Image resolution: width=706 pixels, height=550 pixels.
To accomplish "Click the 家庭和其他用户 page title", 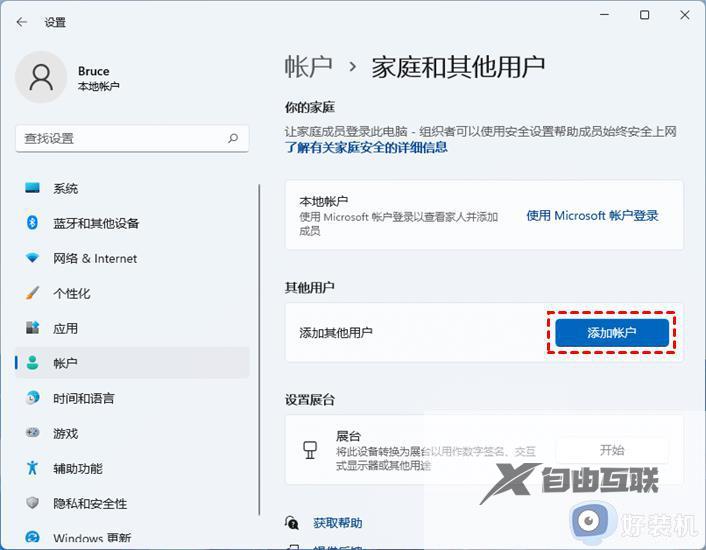I will pos(458,67).
